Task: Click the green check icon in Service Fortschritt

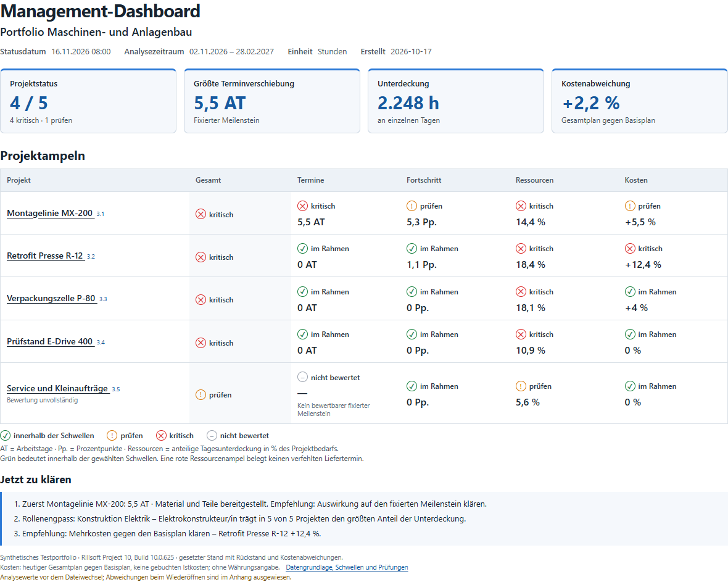Action: click(x=412, y=386)
